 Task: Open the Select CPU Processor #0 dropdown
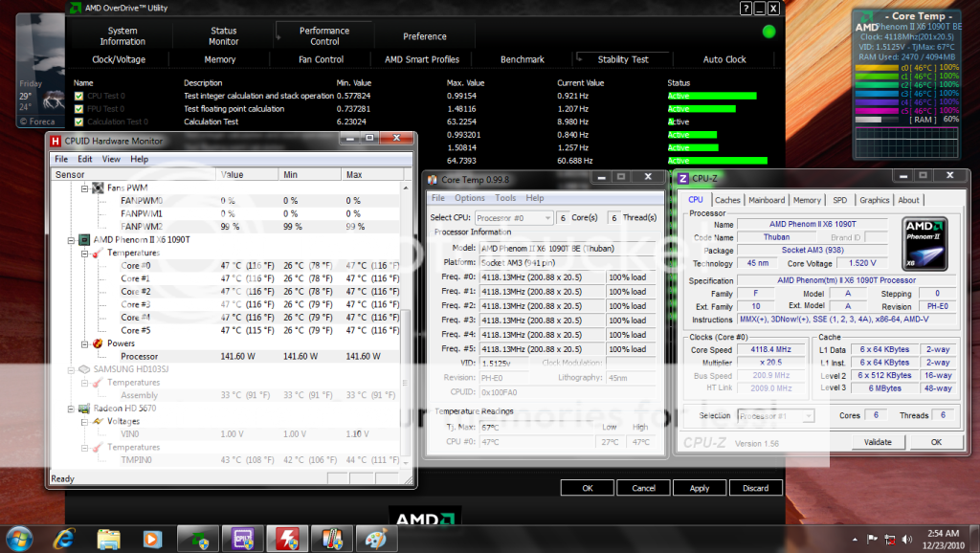tap(513, 218)
